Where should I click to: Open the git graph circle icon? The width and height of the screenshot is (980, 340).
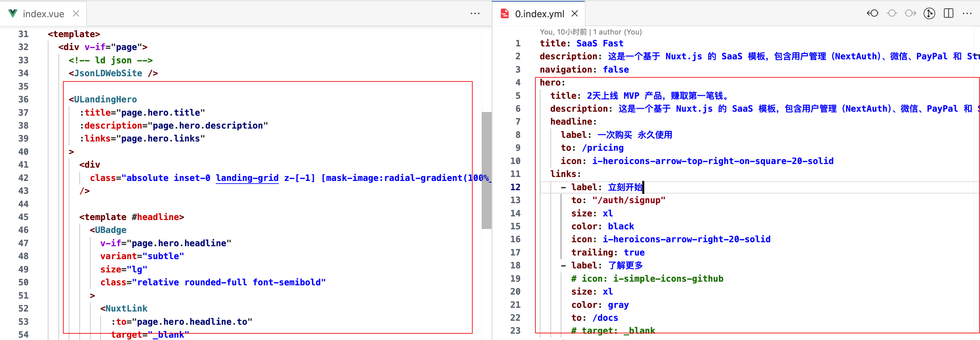point(929,14)
